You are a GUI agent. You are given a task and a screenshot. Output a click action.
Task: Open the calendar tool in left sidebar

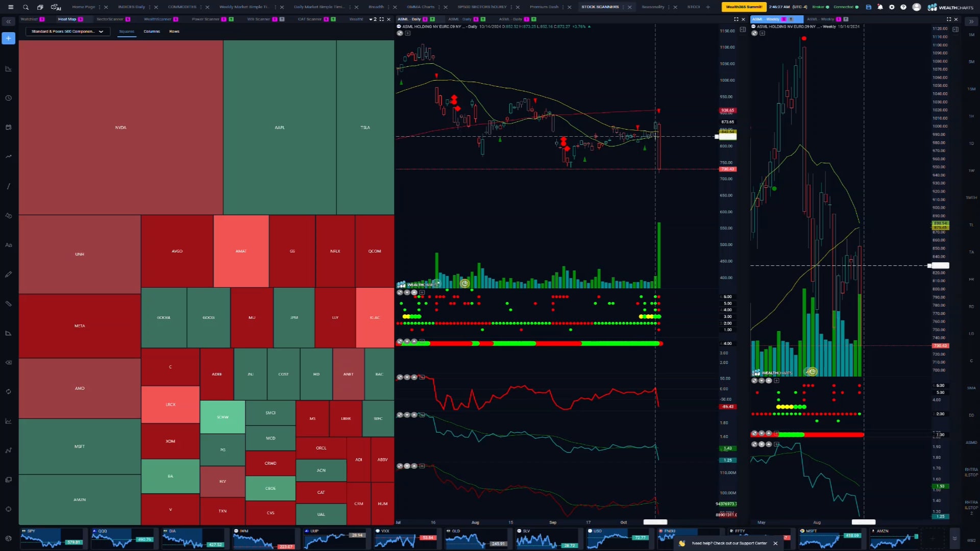click(9, 127)
